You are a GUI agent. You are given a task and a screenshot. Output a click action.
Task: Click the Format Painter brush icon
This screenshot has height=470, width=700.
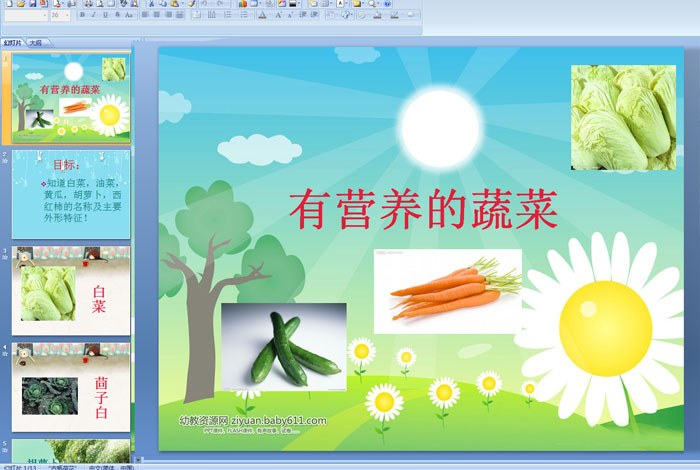(192, 4)
